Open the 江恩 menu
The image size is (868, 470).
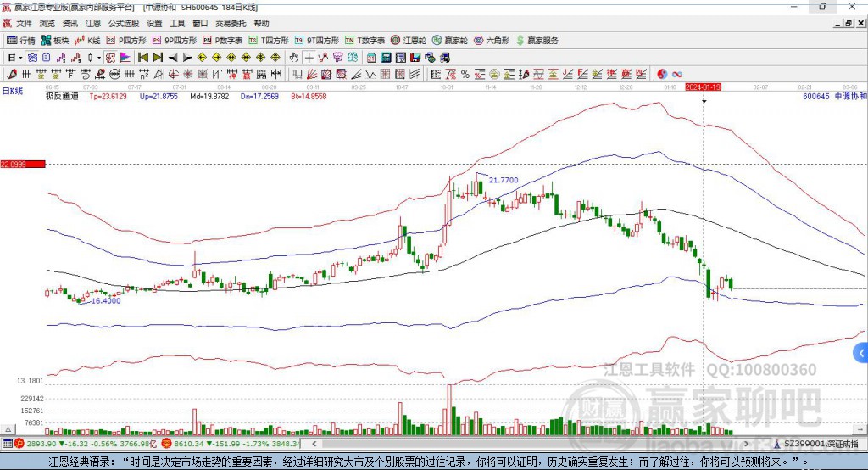[x=93, y=23]
